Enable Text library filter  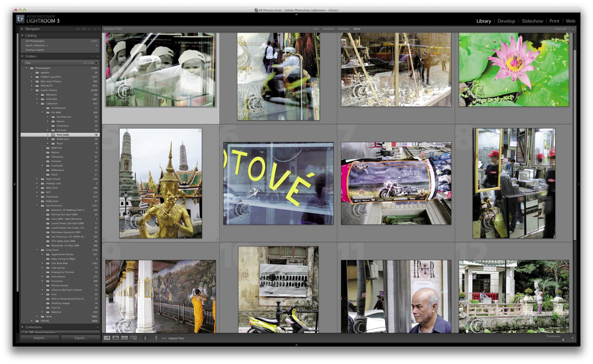316,29
